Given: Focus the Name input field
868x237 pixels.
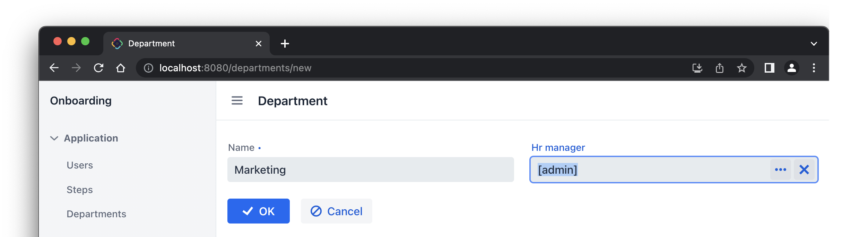Looking at the screenshot, I should 370,170.
